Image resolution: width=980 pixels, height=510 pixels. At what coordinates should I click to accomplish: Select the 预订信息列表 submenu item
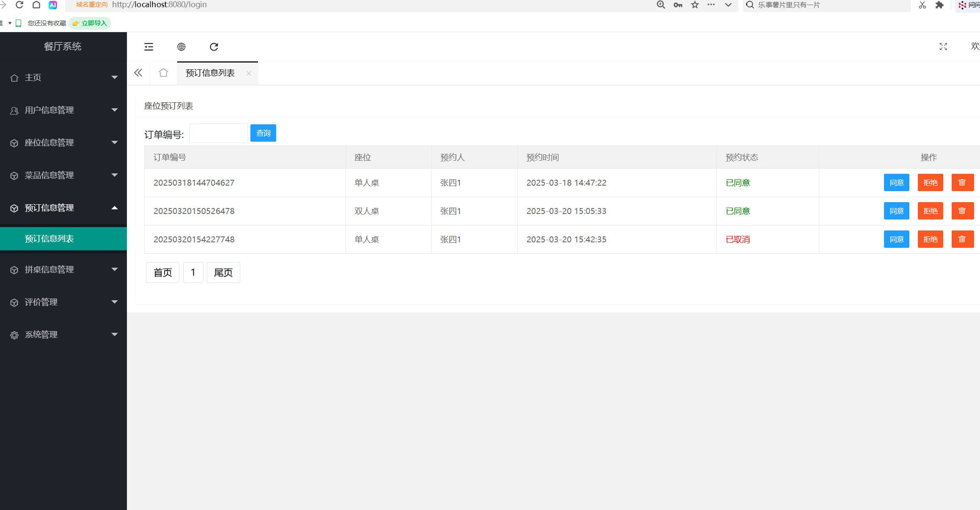click(49, 239)
